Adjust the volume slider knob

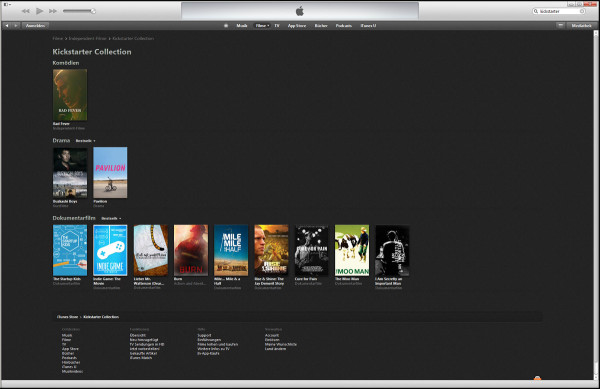(93, 11)
